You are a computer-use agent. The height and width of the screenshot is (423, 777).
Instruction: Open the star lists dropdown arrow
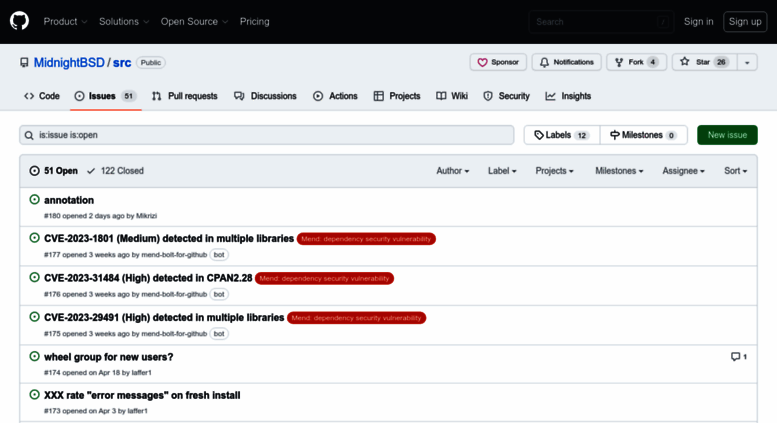747,62
